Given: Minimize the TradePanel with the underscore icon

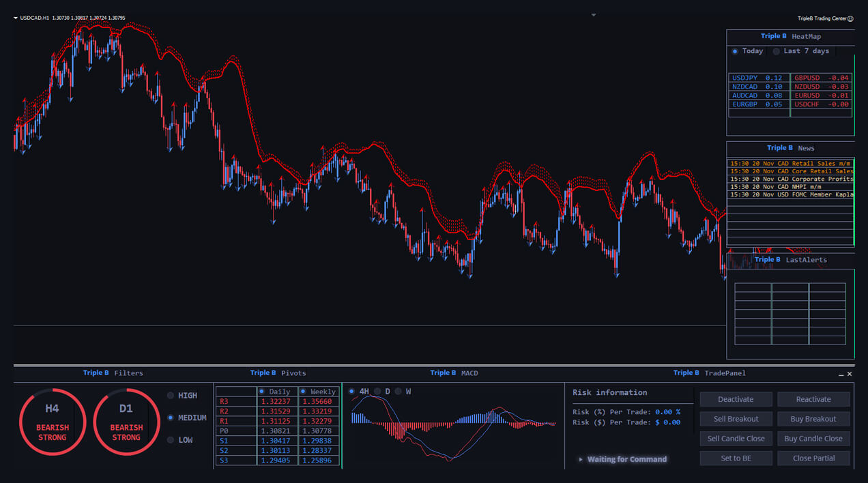Looking at the screenshot, I should click(x=841, y=374).
